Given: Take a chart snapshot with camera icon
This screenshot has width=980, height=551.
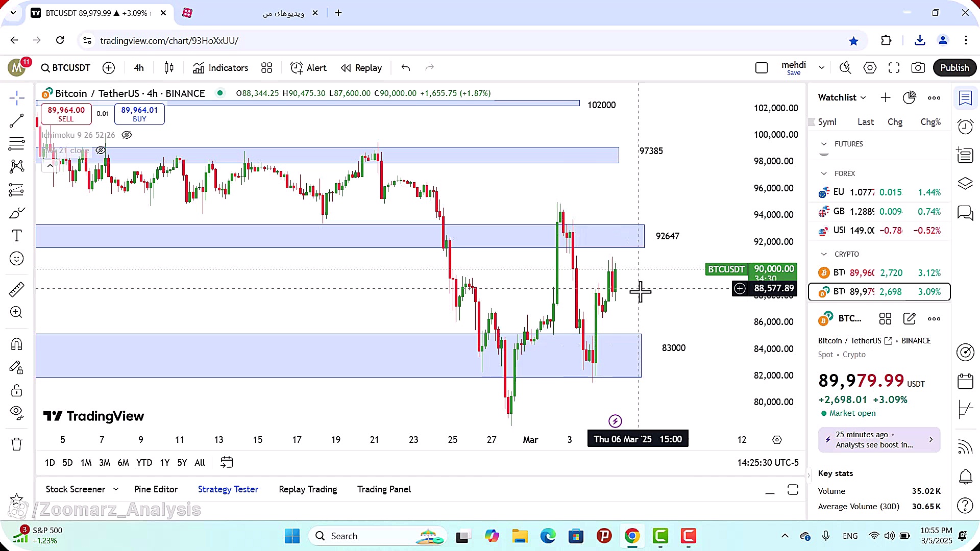Looking at the screenshot, I should (918, 68).
